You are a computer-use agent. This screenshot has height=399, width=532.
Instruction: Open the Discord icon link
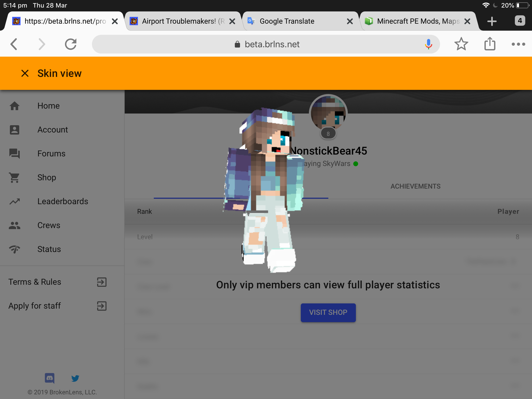pos(50,378)
